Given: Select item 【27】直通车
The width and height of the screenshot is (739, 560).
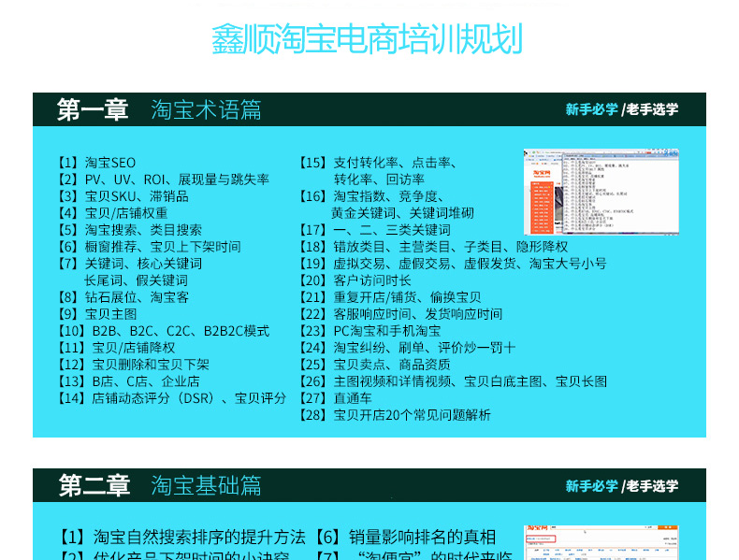Looking at the screenshot, I should pos(336,398).
